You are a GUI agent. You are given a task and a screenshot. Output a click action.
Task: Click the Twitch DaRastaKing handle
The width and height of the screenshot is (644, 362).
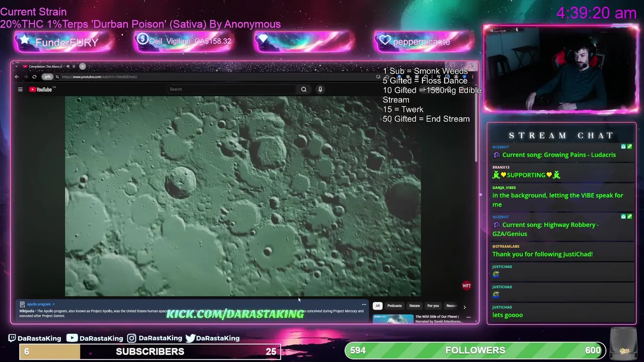(35, 338)
